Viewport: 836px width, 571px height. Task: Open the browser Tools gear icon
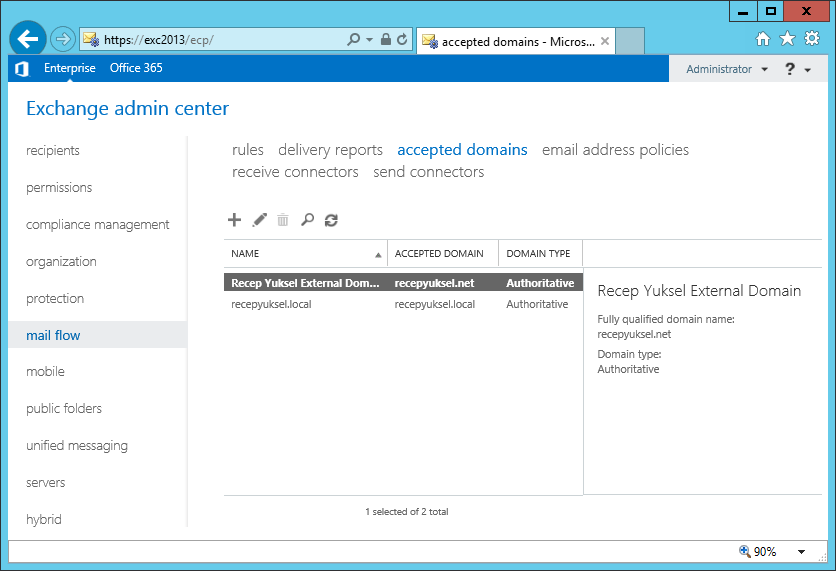coord(812,38)
